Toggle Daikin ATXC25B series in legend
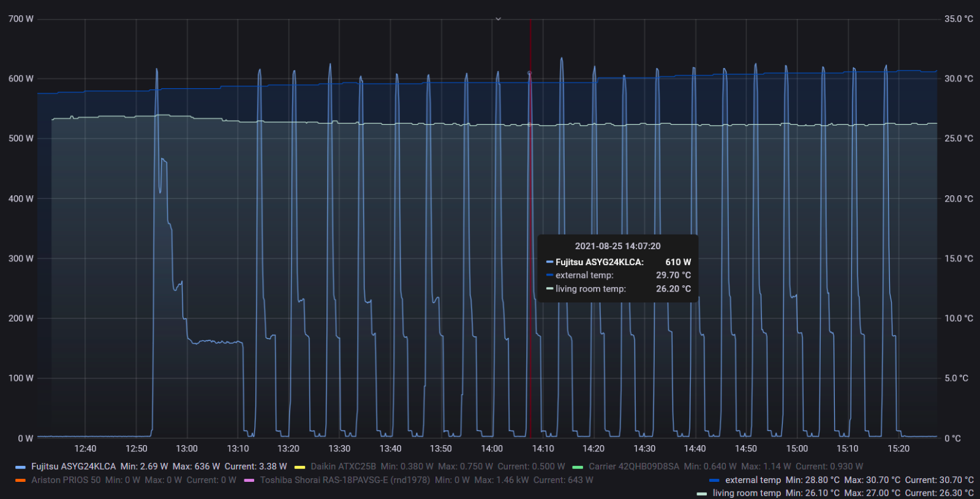This screenshot has width=980, height=499. pyautogui.click(x=343, y=467)
